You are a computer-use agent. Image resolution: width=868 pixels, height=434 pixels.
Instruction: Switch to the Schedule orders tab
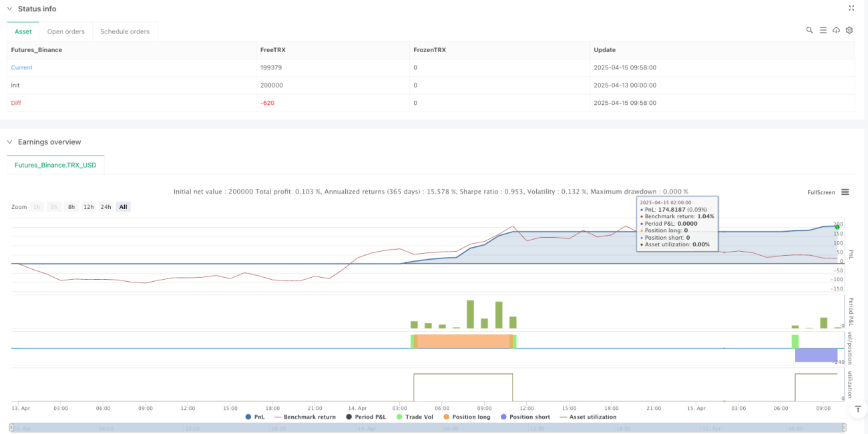coord(125,31)
